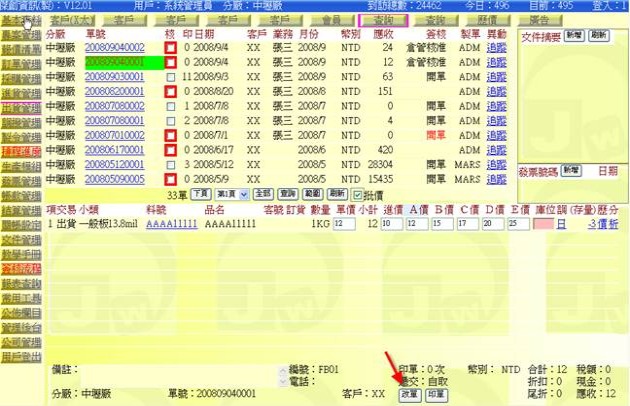This screenshot has width=630, height=406.
Task: Click the pink 庫位 input field
Action: click(542, 225)
